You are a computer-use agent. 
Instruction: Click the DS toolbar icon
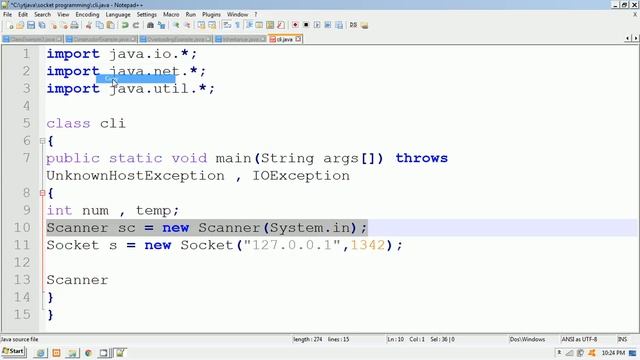353,25
